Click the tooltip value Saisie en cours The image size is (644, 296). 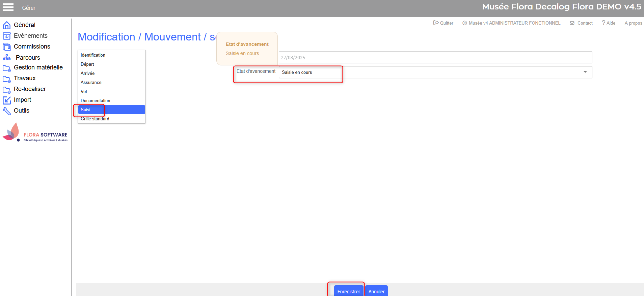[242, 53]
